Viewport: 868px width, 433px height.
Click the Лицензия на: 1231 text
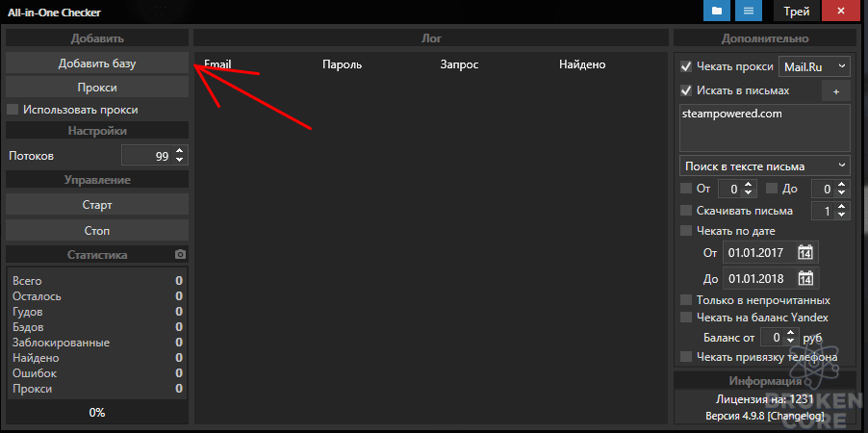765,398
